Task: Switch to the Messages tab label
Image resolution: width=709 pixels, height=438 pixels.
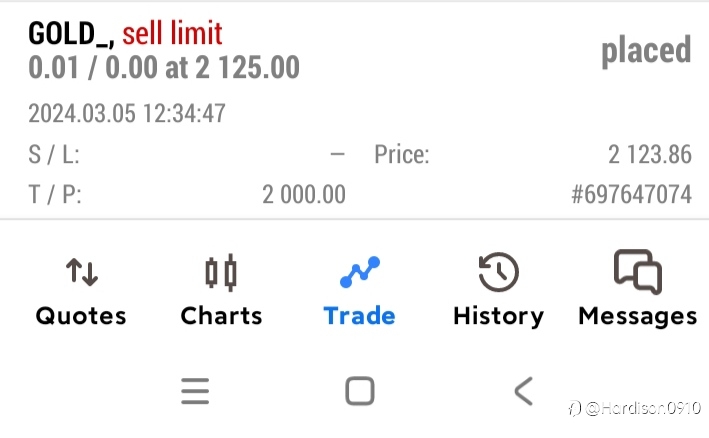Action: tap(638, 317)
